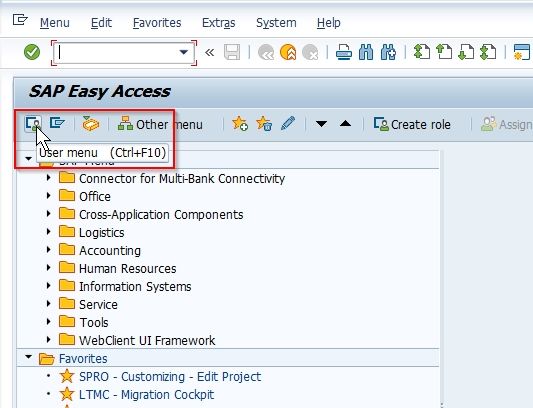Open LTMC - Migration Cockpit favorite
Image resolution: width=533 pixels, height=408 pixels.
(147, 395)
